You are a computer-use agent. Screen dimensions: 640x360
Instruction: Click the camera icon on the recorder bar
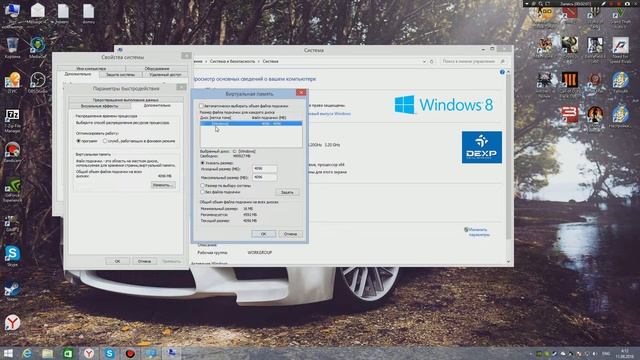tap(627, 4)
